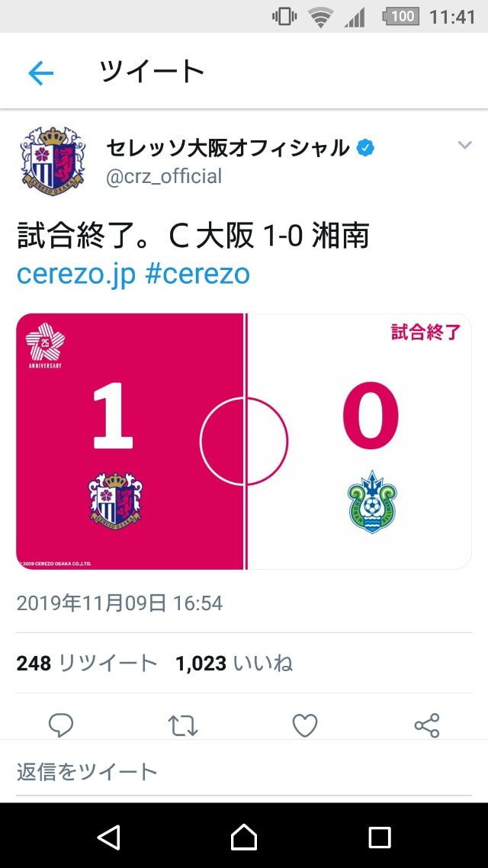Tap the Android home navigation button
This screenshot has width=488, height=868.
coord(244,837)
